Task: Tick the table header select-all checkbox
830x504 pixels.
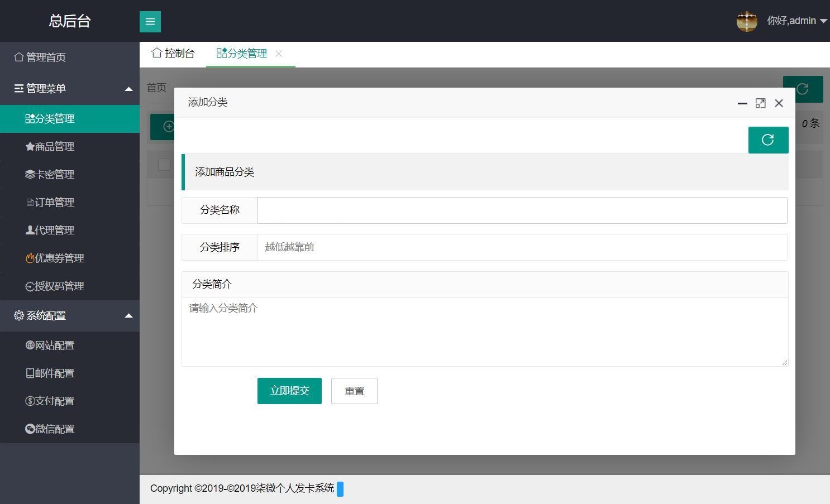Action: pos(164,164)
